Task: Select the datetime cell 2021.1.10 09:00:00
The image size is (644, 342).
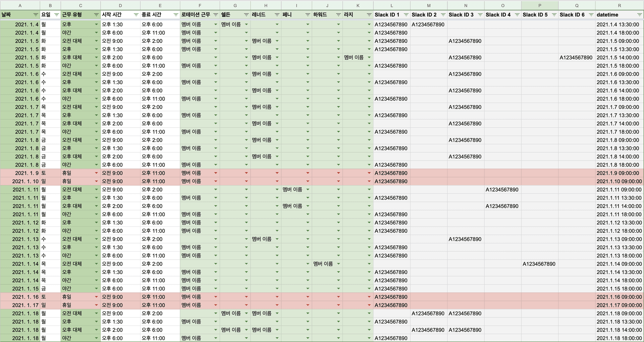Action: pos(619,181)
